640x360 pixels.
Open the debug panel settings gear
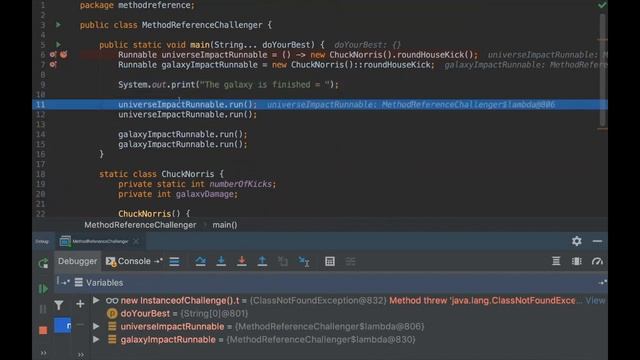point(576,241)
